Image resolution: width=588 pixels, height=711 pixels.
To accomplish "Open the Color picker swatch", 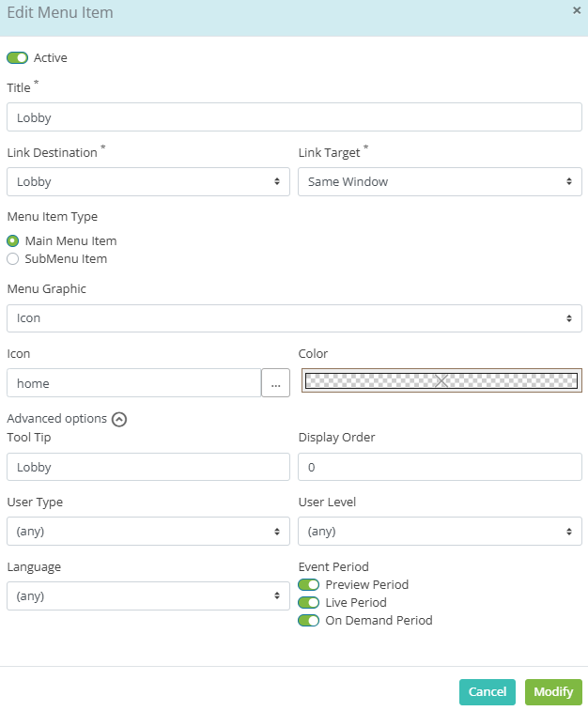I will (441, 380).
